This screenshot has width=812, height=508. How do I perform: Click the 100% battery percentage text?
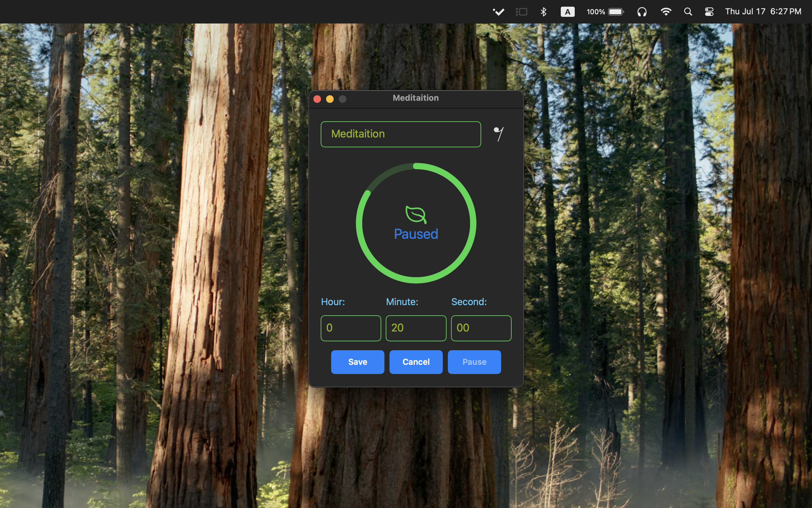(x=596, y=12)
